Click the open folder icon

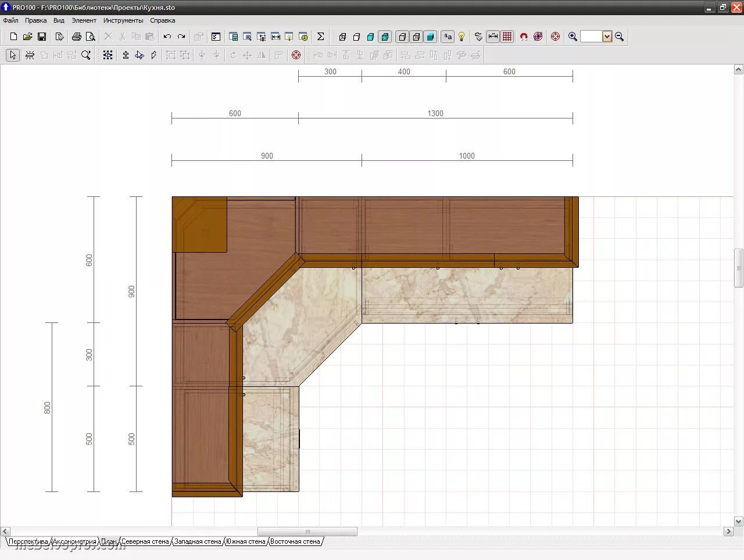point(27,37)
